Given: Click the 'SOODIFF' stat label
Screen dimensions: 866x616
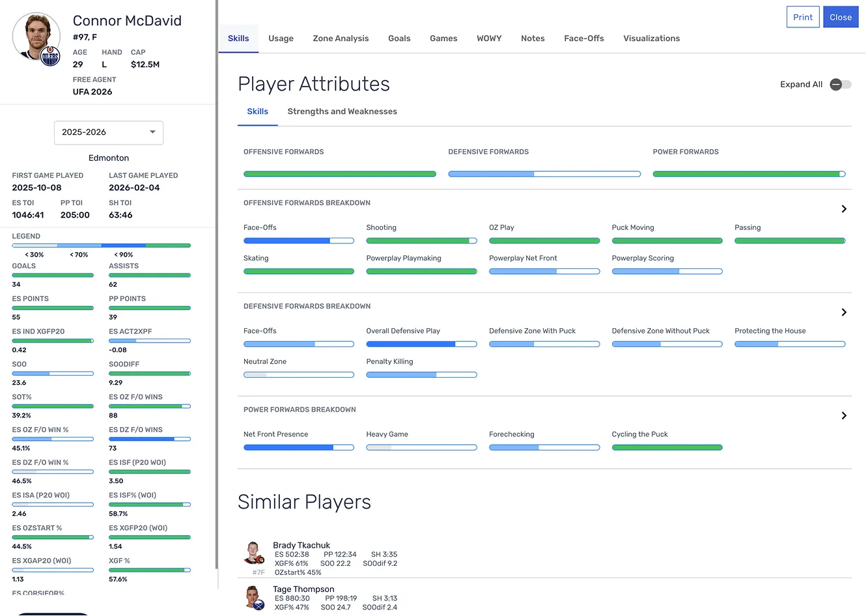Looking at the screenshot, I should pyautogui.click(x=124, y=364).
